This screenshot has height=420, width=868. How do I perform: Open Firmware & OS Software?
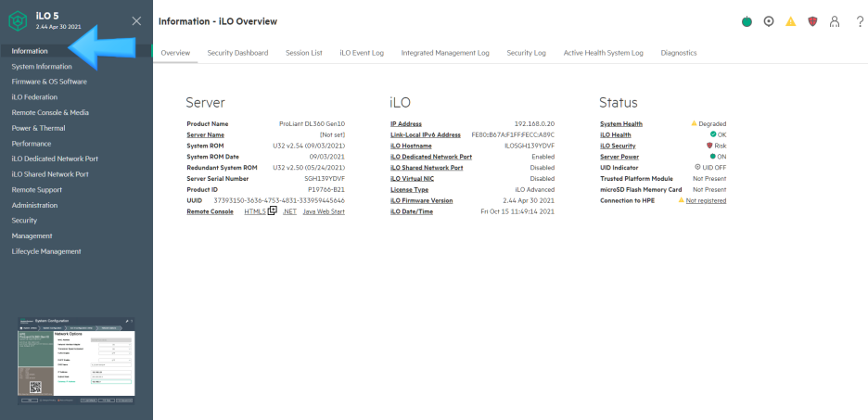(49, 82)
